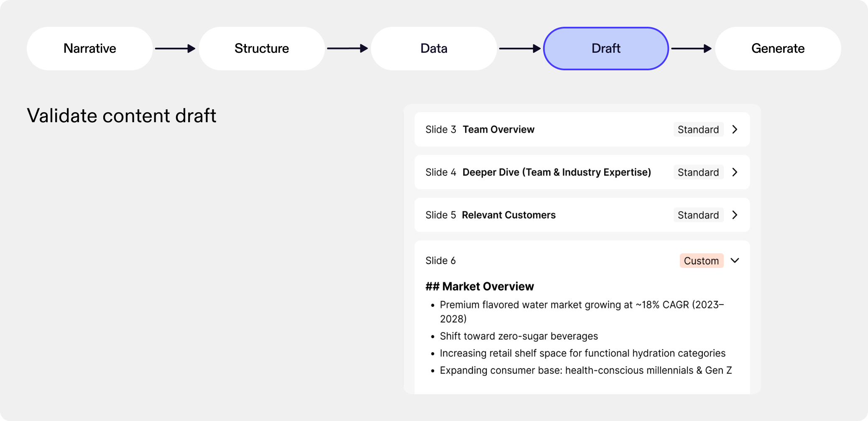Expand Slide 5 chevron arrow
Screen dimensions: 868x421
pos(735,215)
